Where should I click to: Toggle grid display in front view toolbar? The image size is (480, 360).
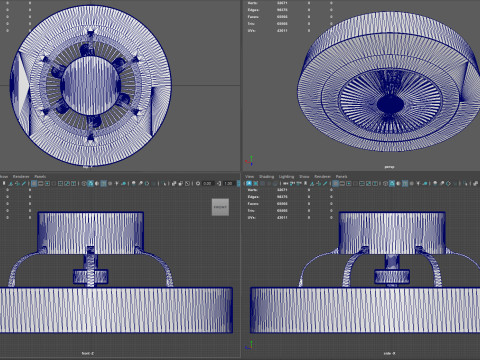pos(34,184)
